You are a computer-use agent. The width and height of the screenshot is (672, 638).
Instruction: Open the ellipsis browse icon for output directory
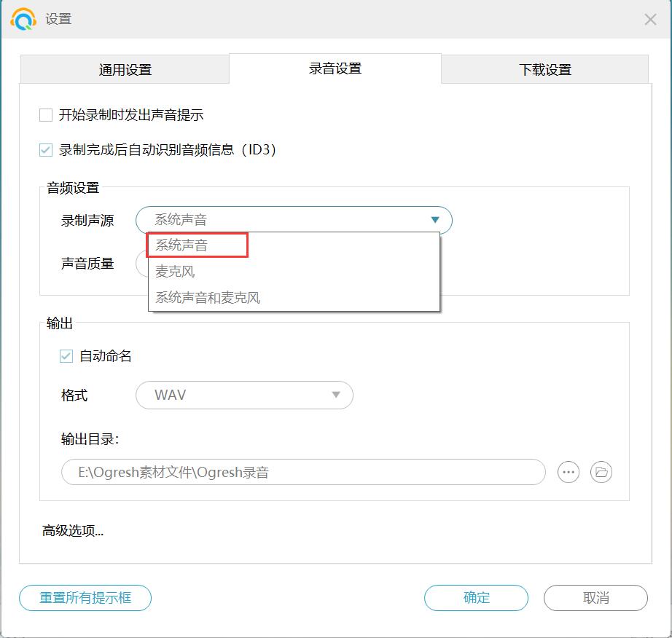[x=568, y=472]
